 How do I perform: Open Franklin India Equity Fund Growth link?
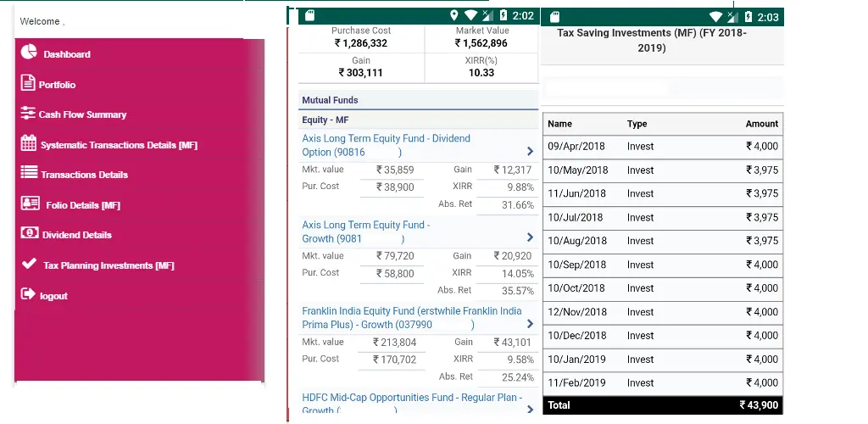[x=412, y=318]
